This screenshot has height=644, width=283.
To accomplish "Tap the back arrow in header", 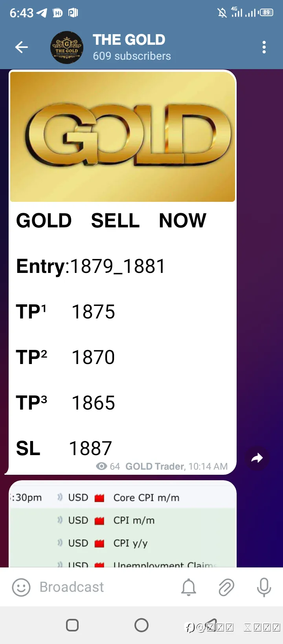I will point(22,48).
